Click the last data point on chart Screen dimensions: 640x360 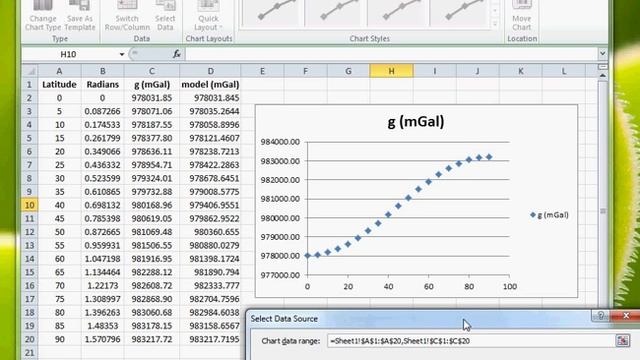[489, 157]
